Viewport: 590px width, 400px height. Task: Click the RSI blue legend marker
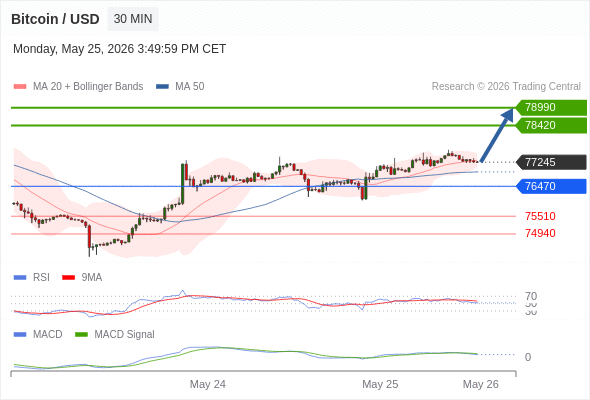click(20, 278)
